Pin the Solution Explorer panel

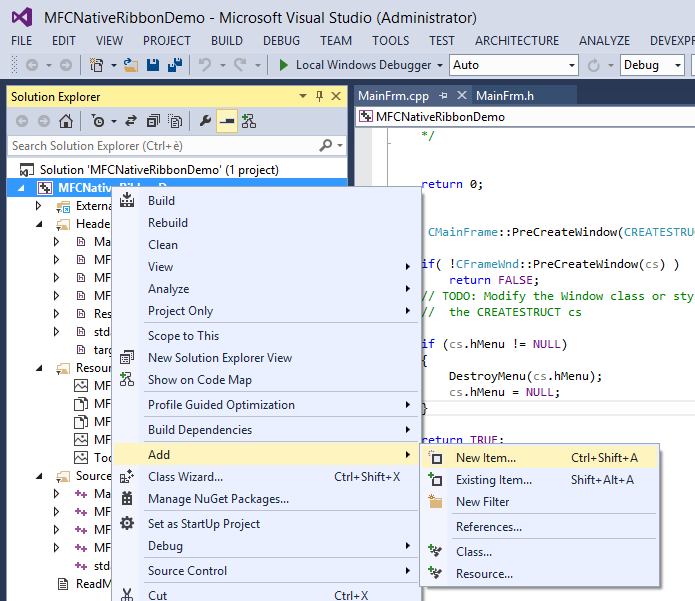click(x=319, y=96)
